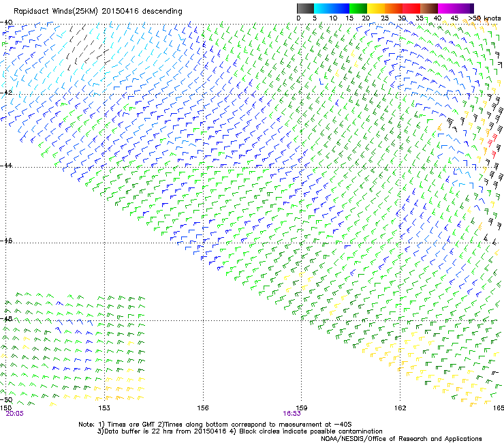Click the magenta 40-45 knots legend swatch
Screen dimensions: 504x443
(447, 8)
